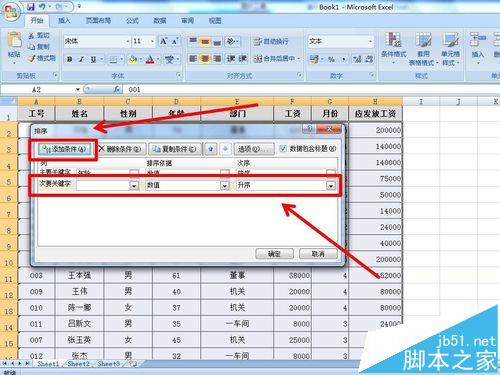Apply percent style to number
Image resolution: width=500 pixels, height=375 pixels.
point(331,59)
